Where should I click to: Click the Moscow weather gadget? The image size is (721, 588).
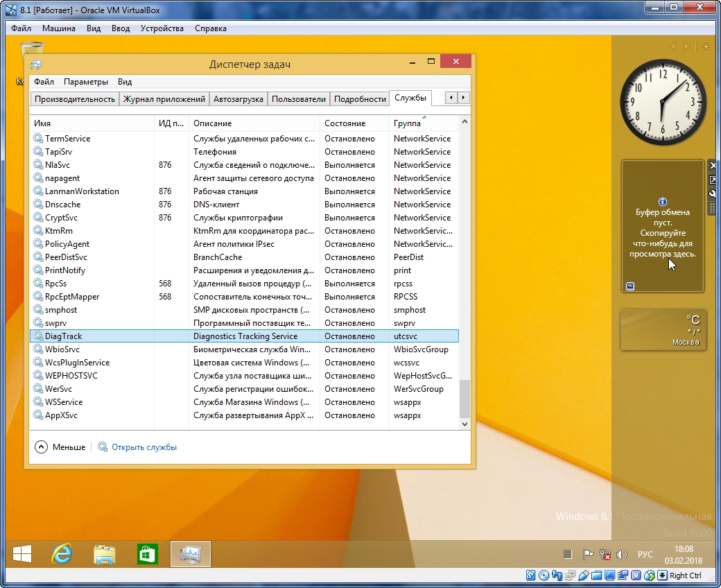[x=663, y=330]
